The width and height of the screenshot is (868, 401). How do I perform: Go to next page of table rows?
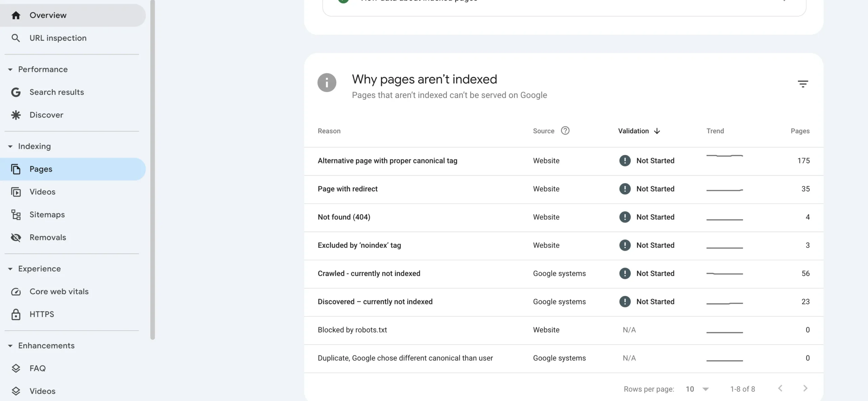[x=805, y=388]
